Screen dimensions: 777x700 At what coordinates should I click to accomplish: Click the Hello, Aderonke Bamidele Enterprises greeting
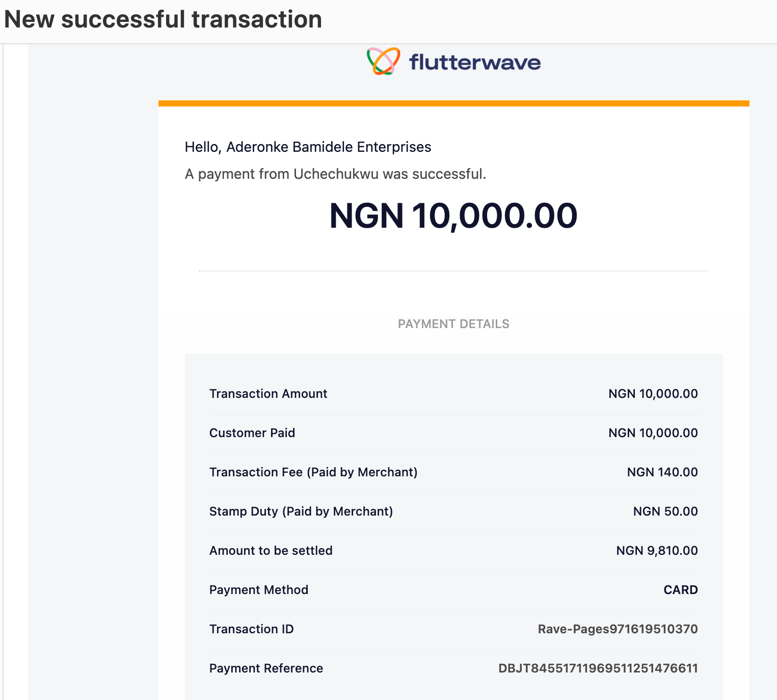(308, 147)
